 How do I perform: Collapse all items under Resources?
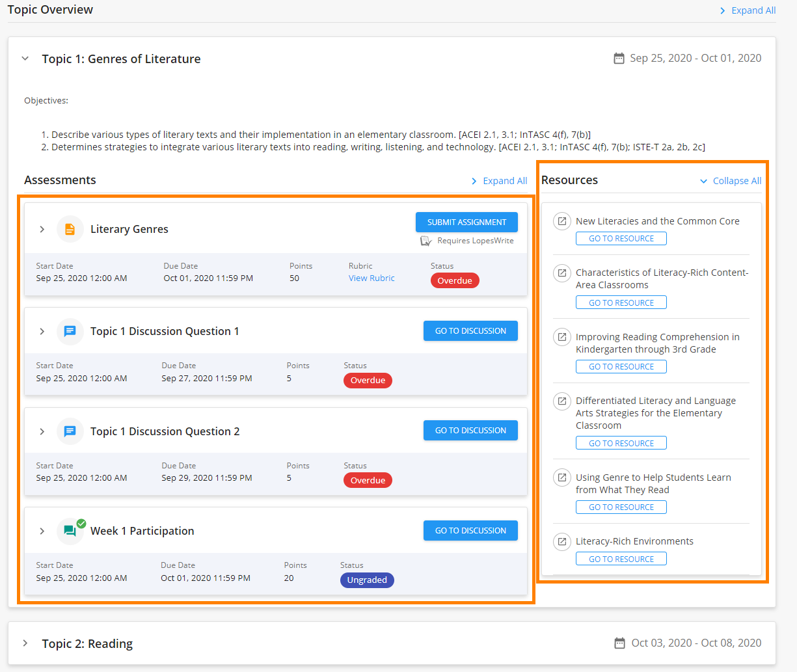731,181
